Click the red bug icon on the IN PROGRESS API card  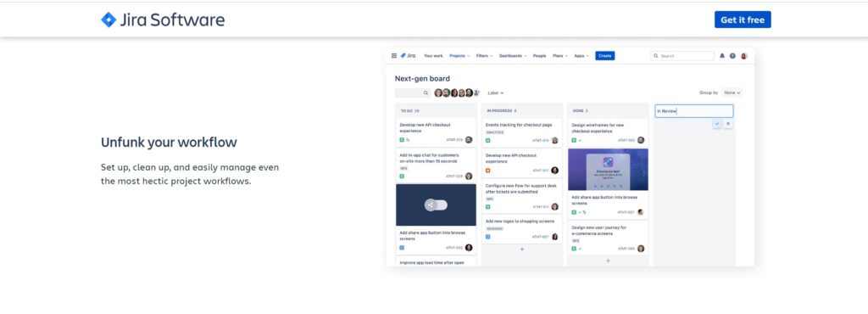487,171
